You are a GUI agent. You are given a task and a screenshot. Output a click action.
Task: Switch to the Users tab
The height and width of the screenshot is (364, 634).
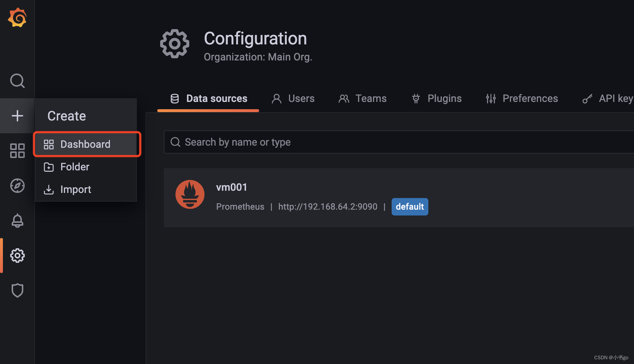point(293,99)
